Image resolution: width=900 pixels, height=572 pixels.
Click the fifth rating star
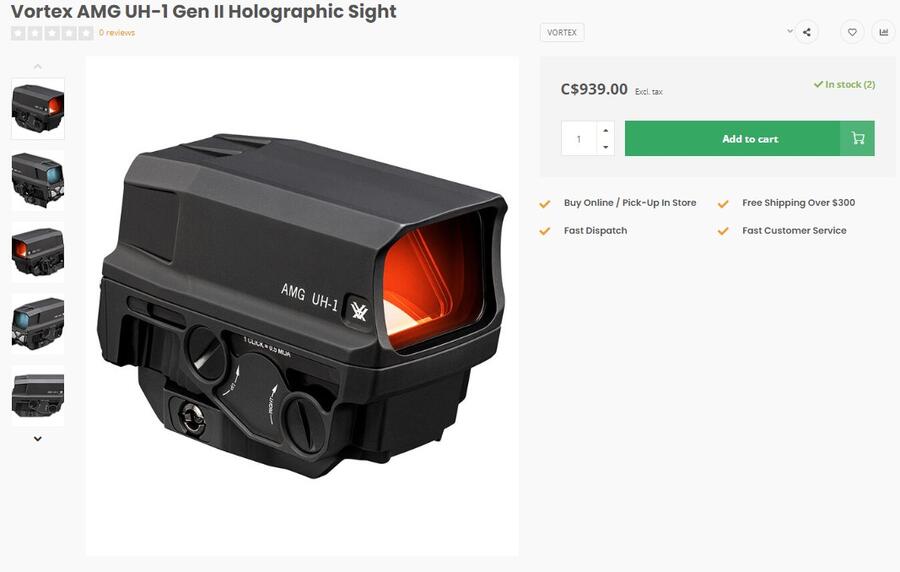(86, 33)
